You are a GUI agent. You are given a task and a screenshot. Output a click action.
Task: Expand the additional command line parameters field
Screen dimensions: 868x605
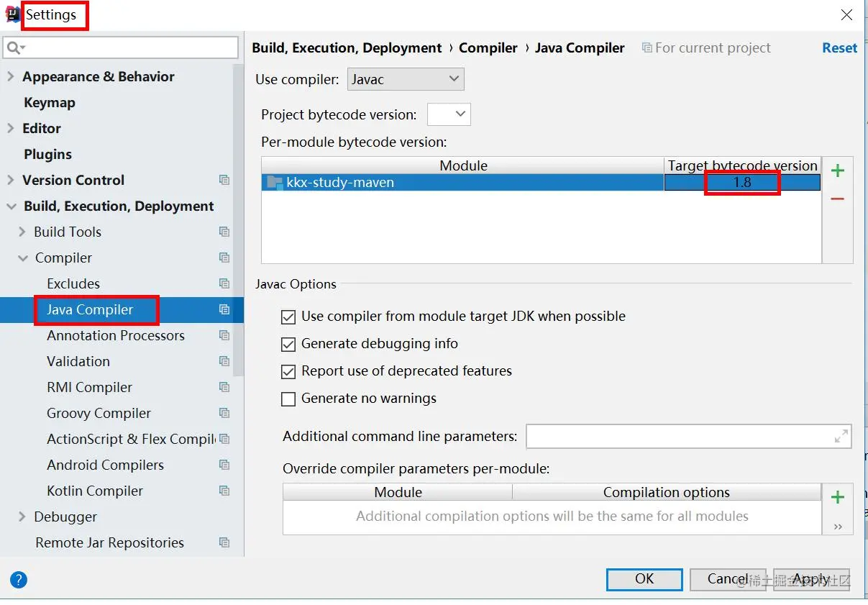point(841,437)
